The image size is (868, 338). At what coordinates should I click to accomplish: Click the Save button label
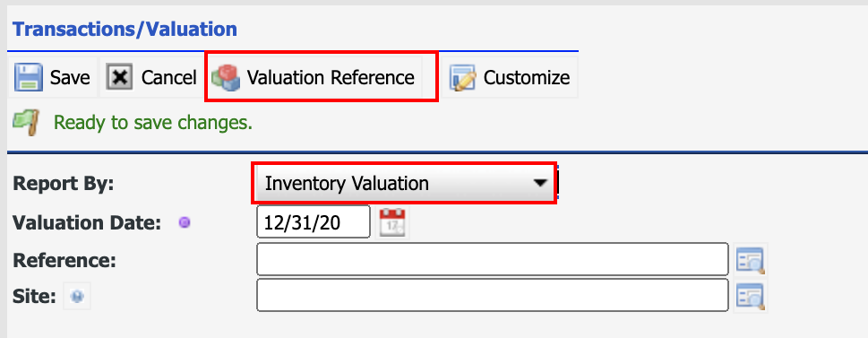point(70,78)
